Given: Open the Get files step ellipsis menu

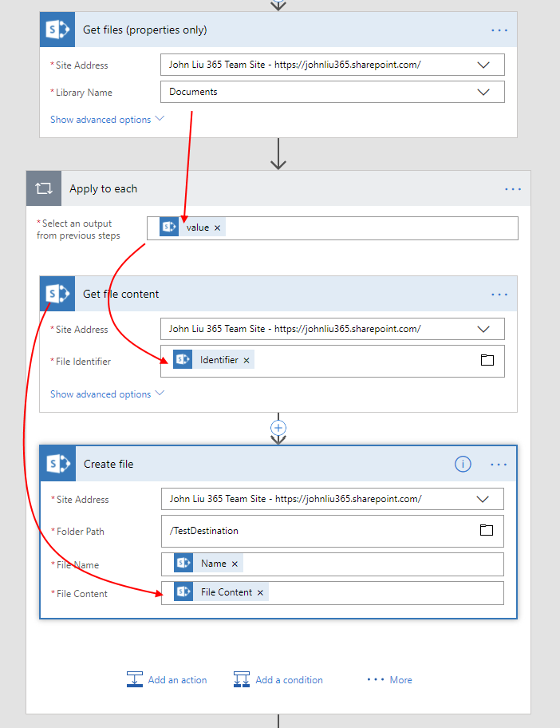Looking at the screenshot, I should [x=499, y=30].
